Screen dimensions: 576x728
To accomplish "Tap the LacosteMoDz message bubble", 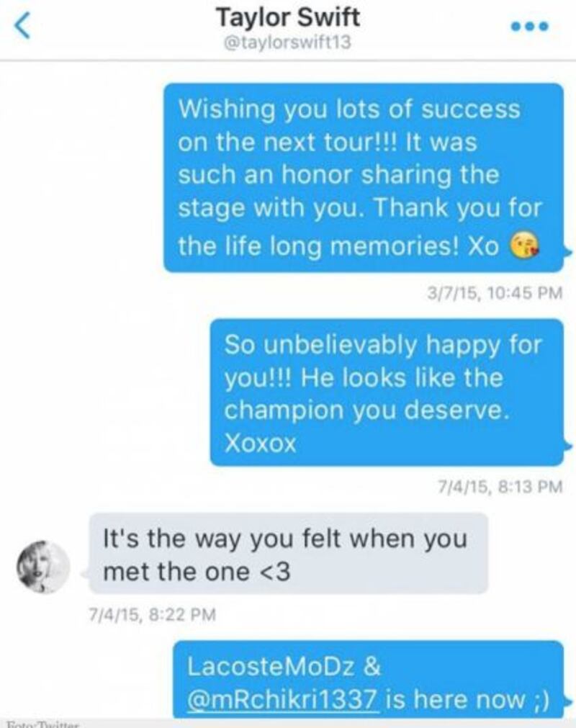I will tap(369, 679).
